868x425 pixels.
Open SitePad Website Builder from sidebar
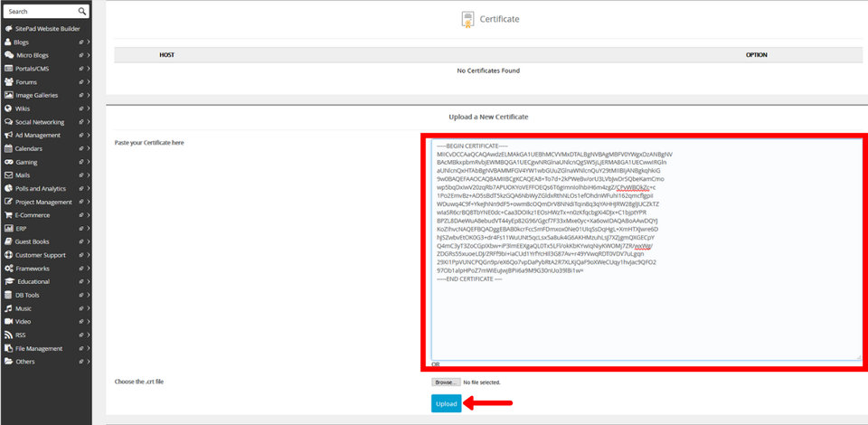click(54, 29)
